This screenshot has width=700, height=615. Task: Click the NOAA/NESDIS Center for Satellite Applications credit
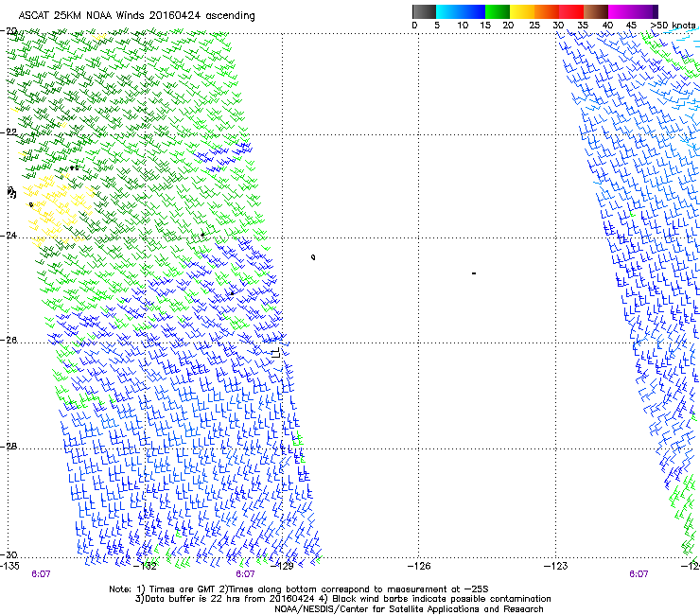coord(409,609)
